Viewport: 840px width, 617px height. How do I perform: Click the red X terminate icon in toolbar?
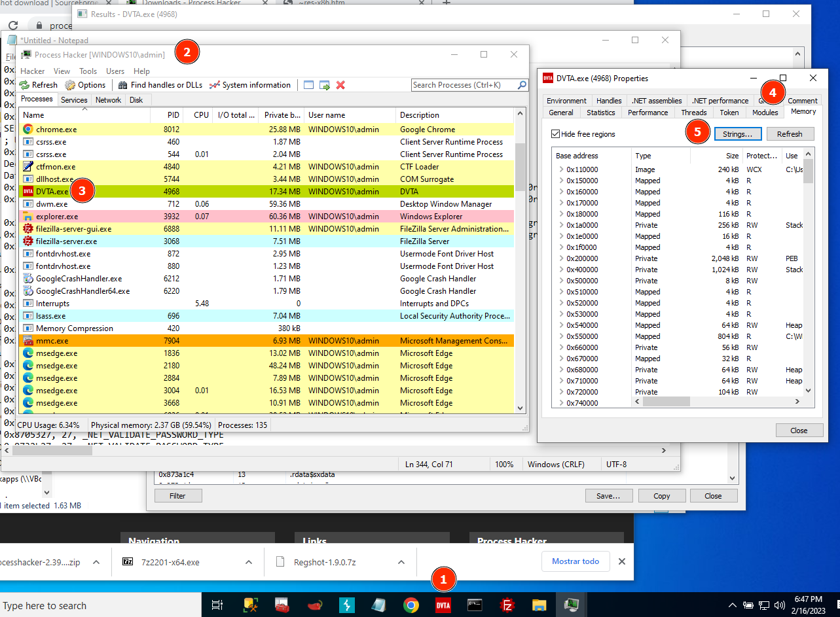click(340, 85)
